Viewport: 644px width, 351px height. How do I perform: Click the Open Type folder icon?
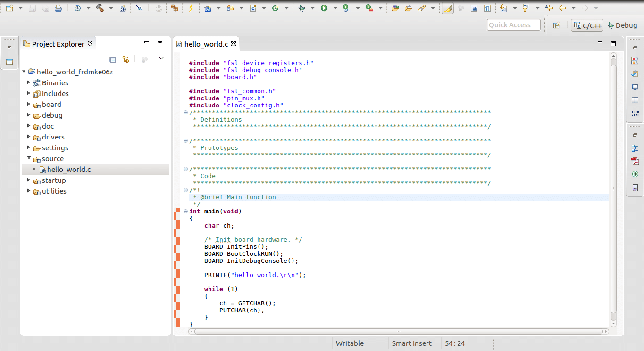(x=395, y=8)
